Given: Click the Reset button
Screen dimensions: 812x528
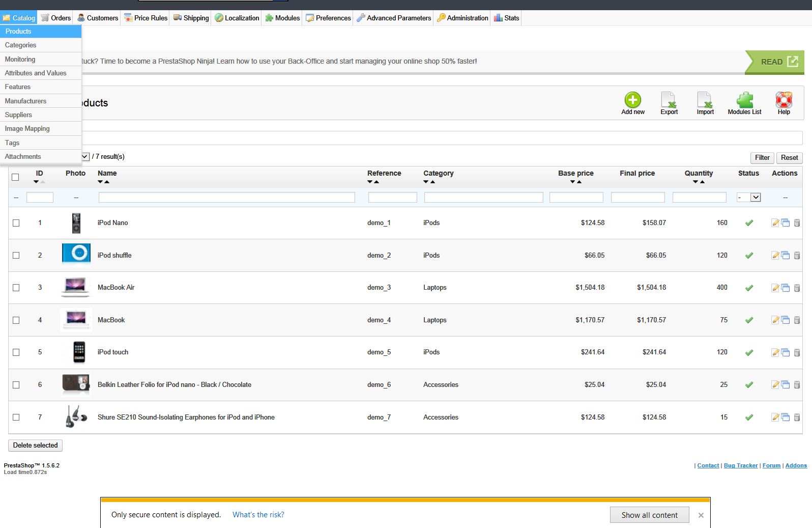Looking at the screenshot, I should (789, 158).
